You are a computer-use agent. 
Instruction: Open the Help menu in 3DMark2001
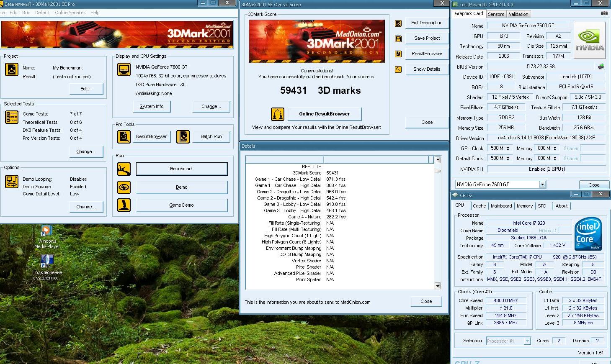click(x=95, y=13)
